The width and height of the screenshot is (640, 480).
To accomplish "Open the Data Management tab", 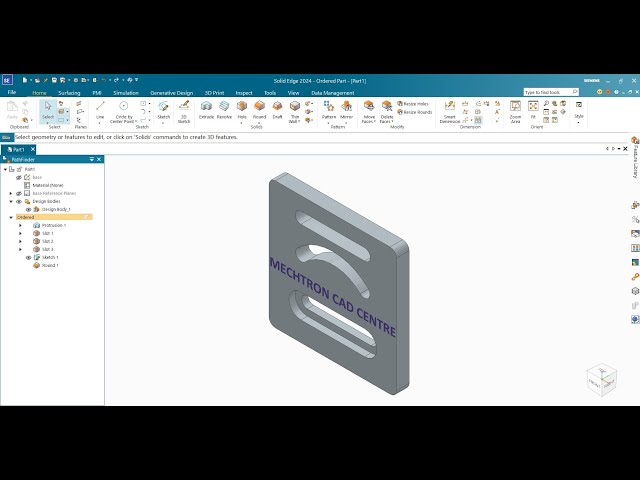I will coord(333,93).
